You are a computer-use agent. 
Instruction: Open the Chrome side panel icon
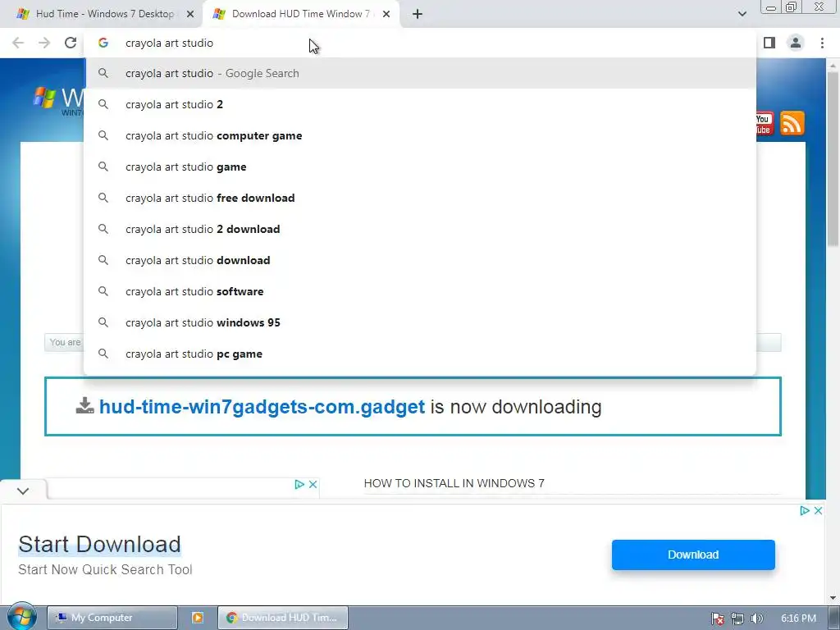(769, 43)
